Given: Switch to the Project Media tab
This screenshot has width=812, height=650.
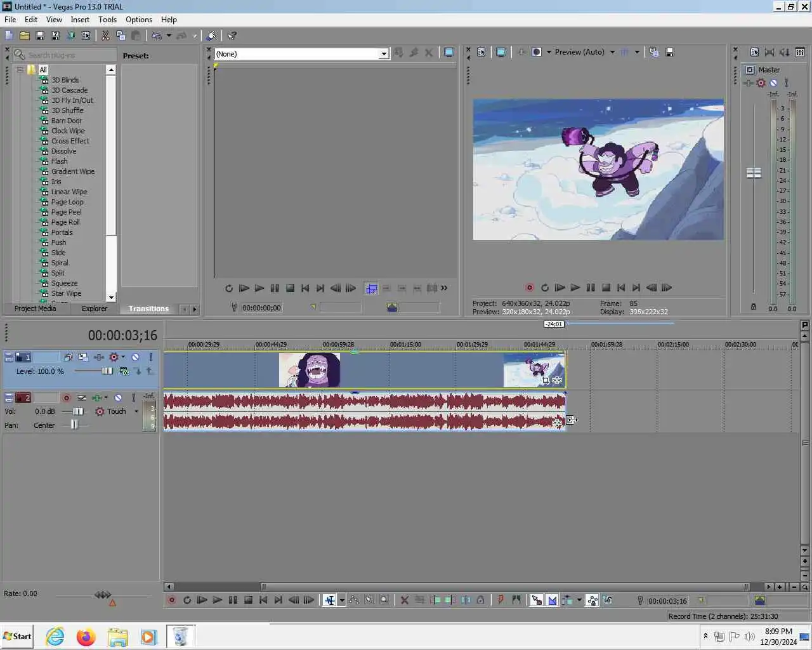Looking at the screenshot, I should point(35,308).
